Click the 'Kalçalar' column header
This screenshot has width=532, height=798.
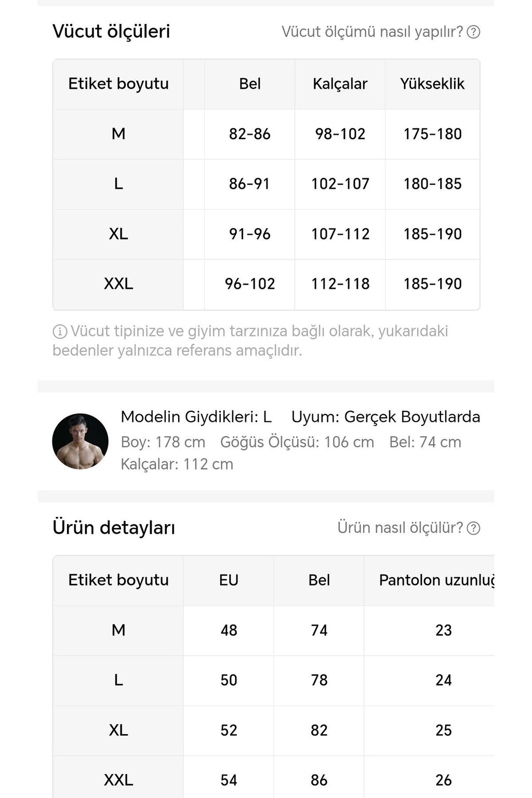pyautogui.click(x=340, y=84)
